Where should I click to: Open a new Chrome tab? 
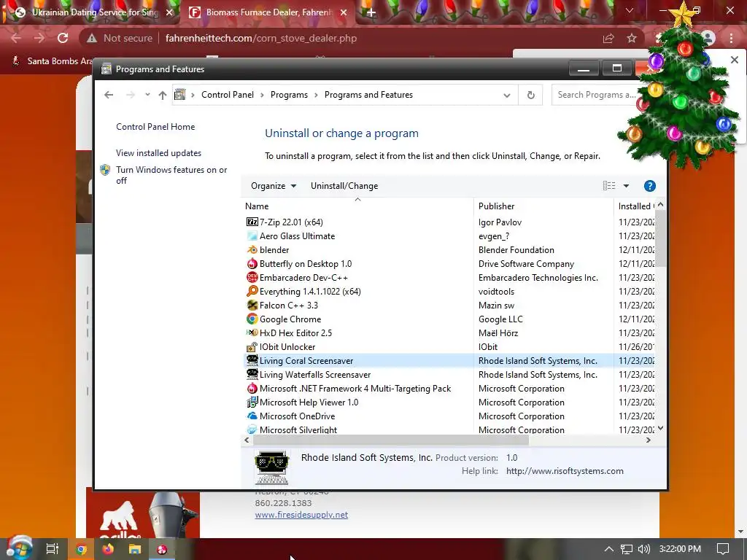point(371,13)
